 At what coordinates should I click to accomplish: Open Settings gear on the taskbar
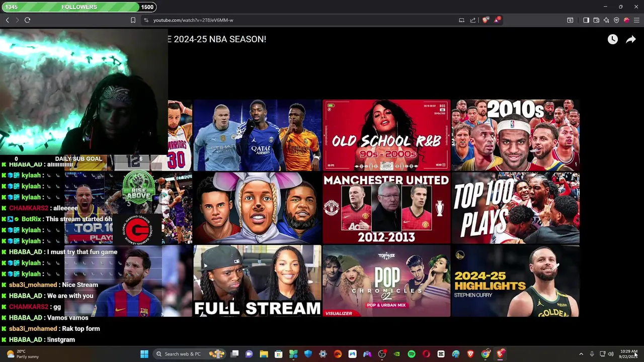pos(323,354)
